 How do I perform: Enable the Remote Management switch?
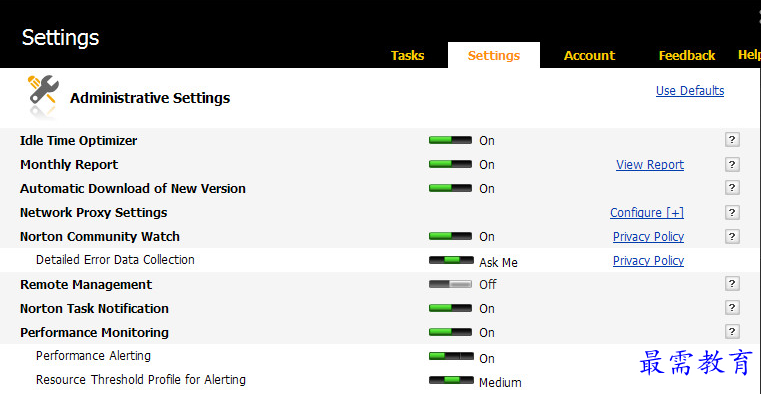pos(450,284)
